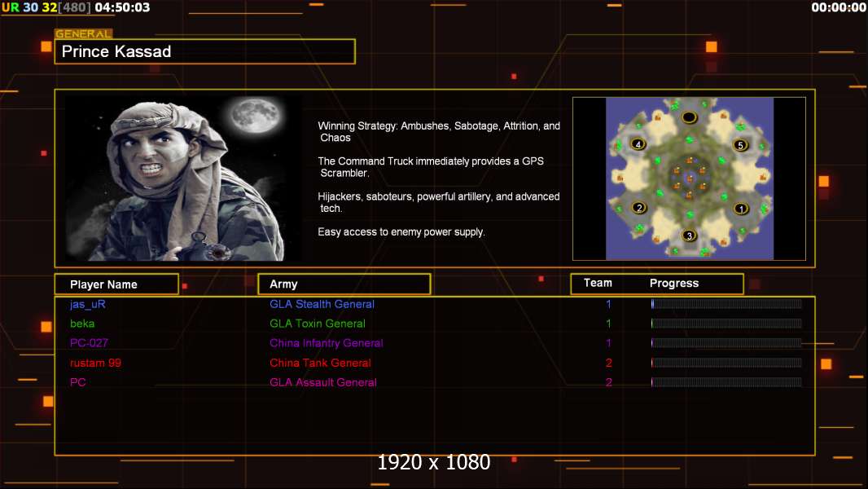The height and width of the screenshot is (489, 868).
Task: Click the Hijackers, saboteurs description line
Action: pyautogui.click(x=438, y=202)
